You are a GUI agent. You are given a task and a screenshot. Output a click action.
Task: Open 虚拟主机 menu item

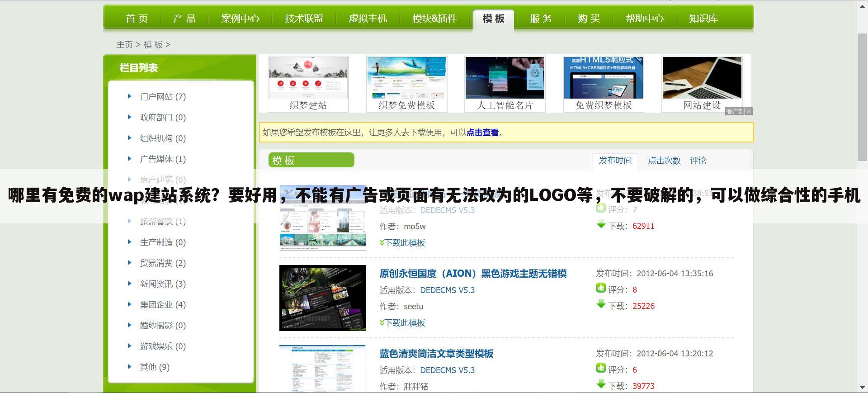click(368, 19)
